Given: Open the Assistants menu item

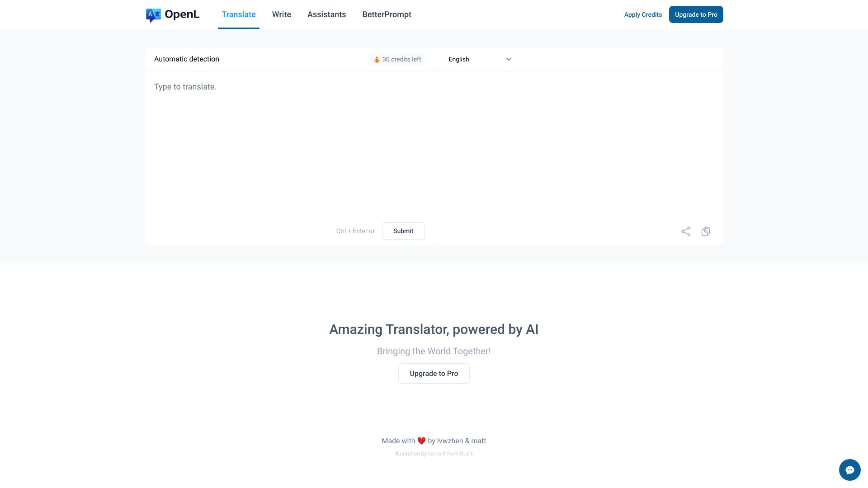Looking at the screenshot, I should [x=326, y=14].
